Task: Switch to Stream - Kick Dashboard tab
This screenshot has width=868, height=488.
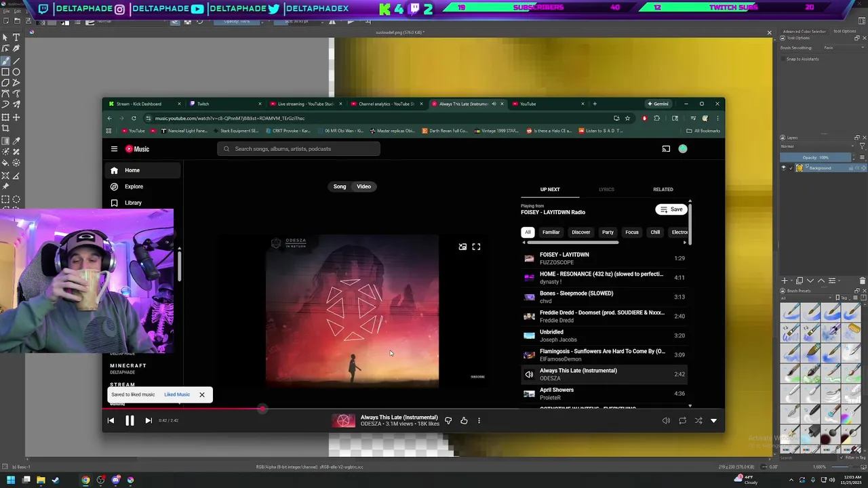Action: click(x=145, y=104)
